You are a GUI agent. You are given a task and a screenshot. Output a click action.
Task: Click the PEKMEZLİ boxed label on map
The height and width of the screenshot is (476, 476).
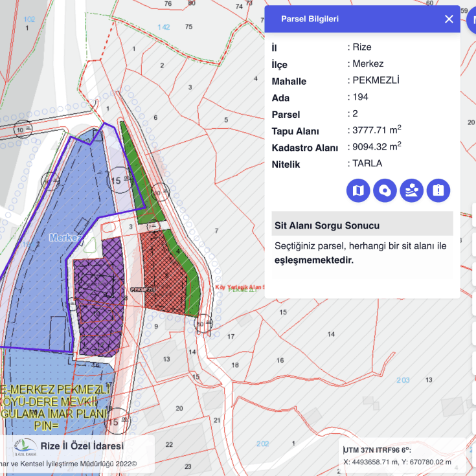(x=142, y=289)
